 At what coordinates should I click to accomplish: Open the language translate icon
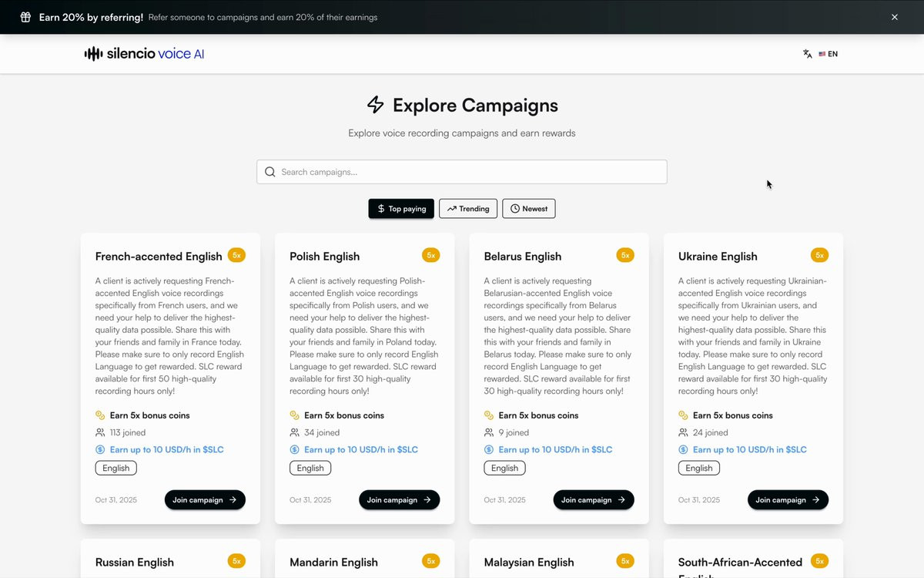click(807, 54)
